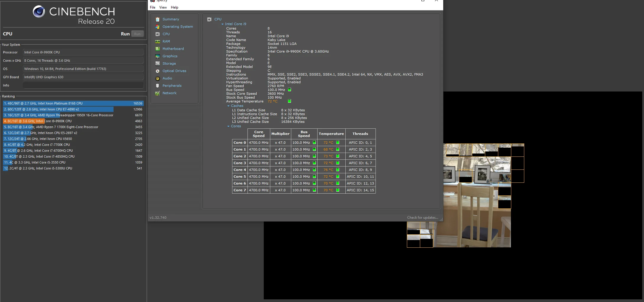Click Check for updates link

pyautogui.click(x=423, y=218)
